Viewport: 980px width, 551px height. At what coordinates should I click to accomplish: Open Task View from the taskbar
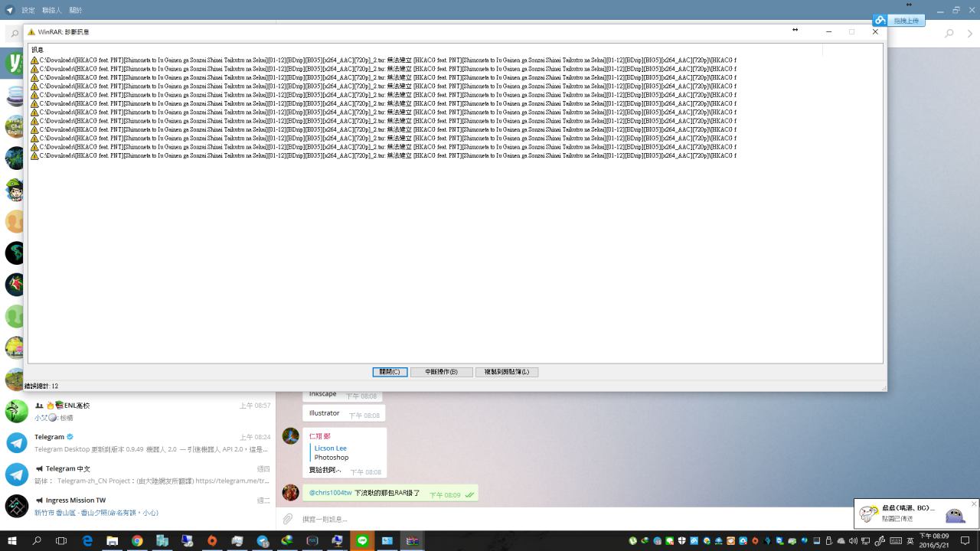coord(61,540)
